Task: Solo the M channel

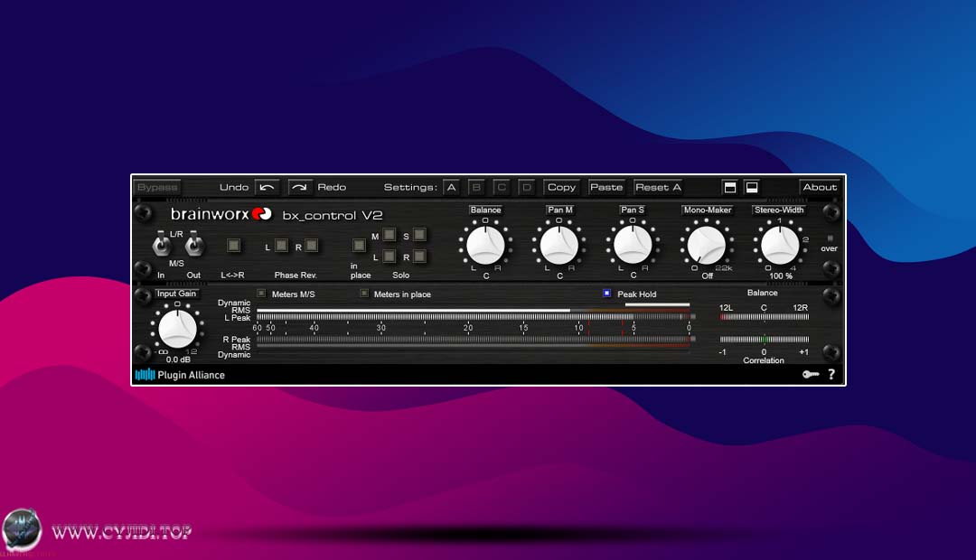Action: pyautogui.click(x=389, y=235)
